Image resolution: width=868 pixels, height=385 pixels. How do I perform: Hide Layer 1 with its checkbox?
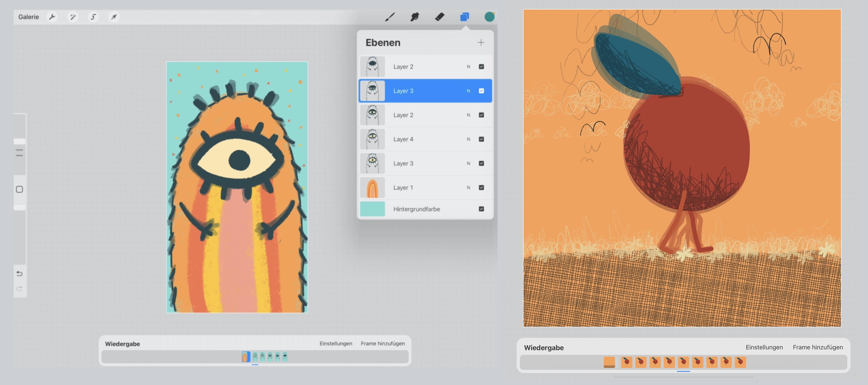pyautogui.click(x=481, y=188)
